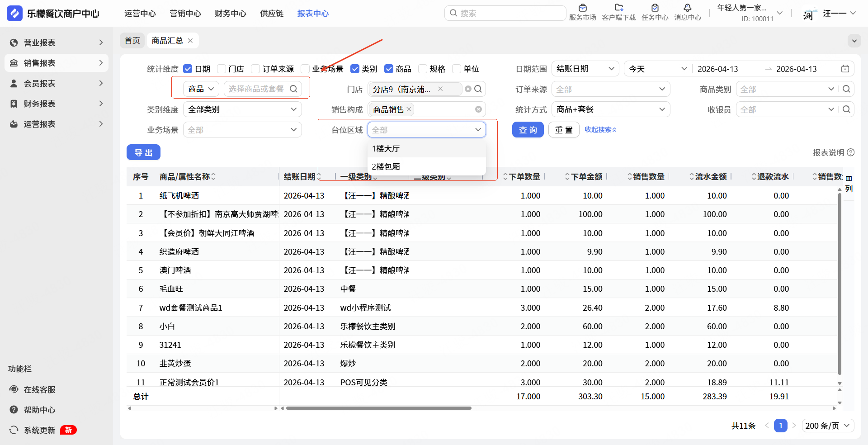Open the 消息中心 notification bell
Image resolution: width=868 pixels, height=445 pixels.
coord(687,8)
